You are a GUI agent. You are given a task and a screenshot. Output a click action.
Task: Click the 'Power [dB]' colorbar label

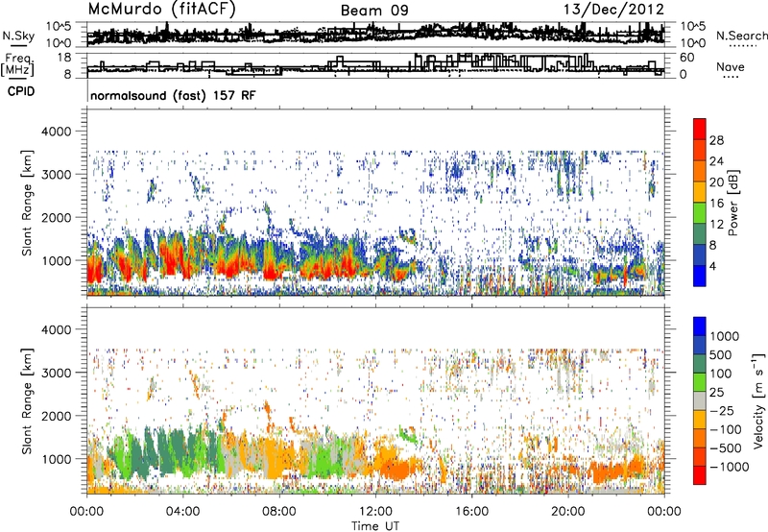coord(733,203)
